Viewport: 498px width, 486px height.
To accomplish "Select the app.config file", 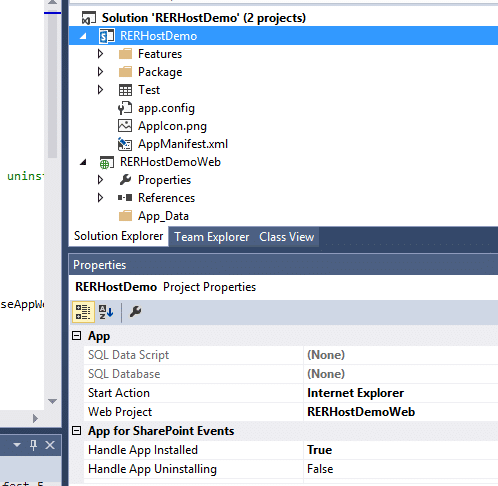I will pos(166,108).
